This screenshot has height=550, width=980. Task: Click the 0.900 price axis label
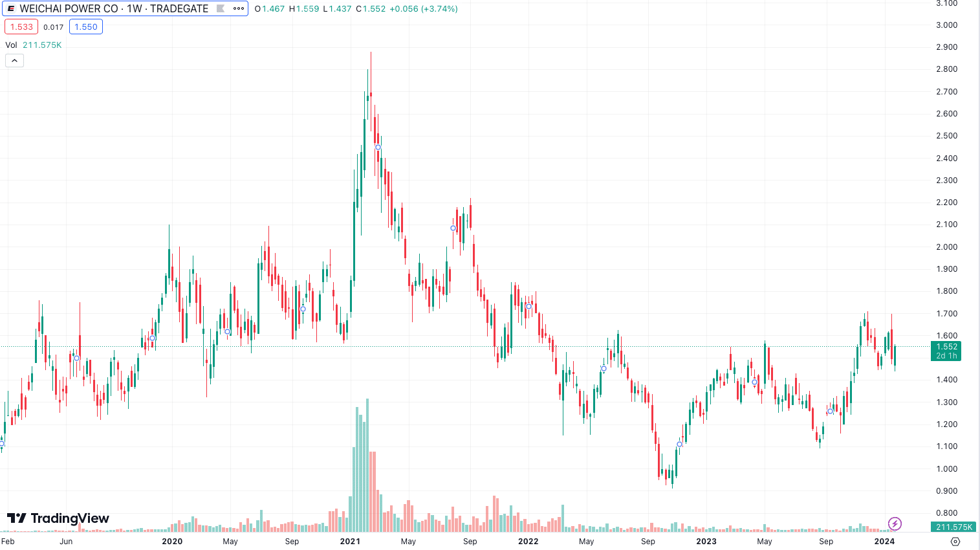click(946, 491)
